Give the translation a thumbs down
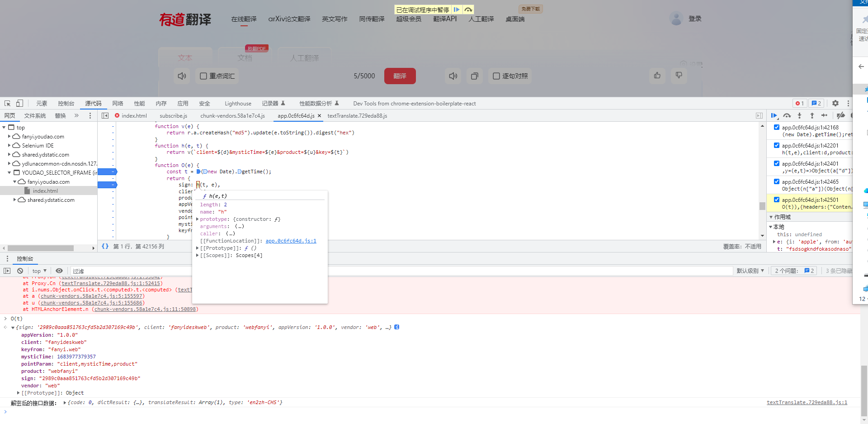 click(679, 76)
